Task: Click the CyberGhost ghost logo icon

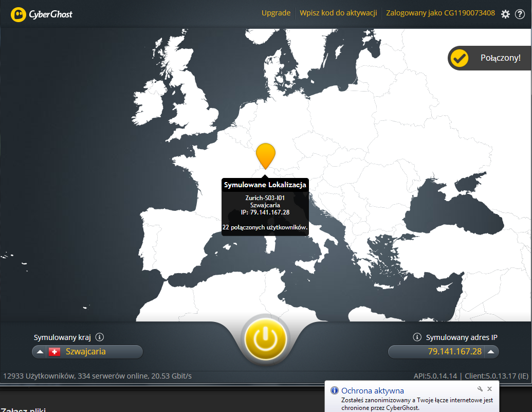Action: click(19, 14)
